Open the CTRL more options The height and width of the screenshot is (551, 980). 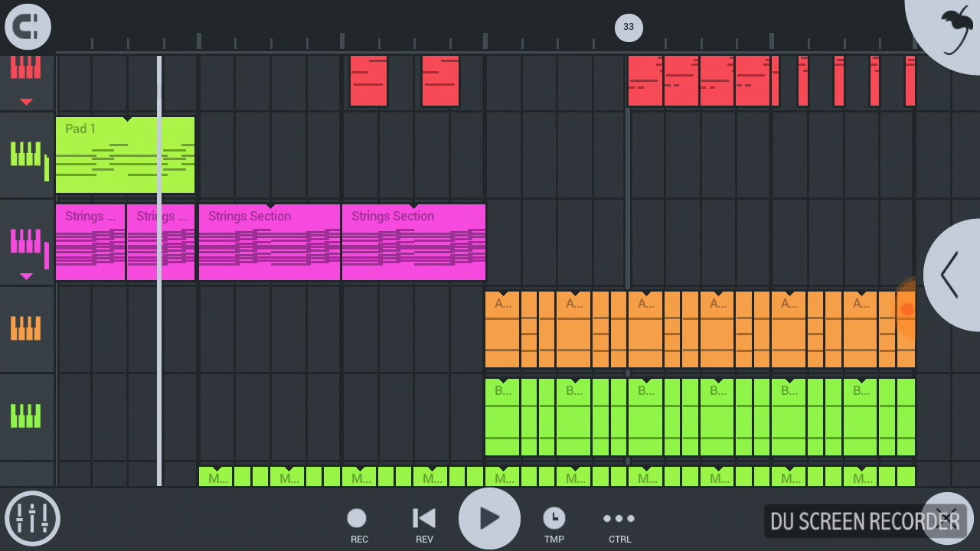(x=619, y=525)
